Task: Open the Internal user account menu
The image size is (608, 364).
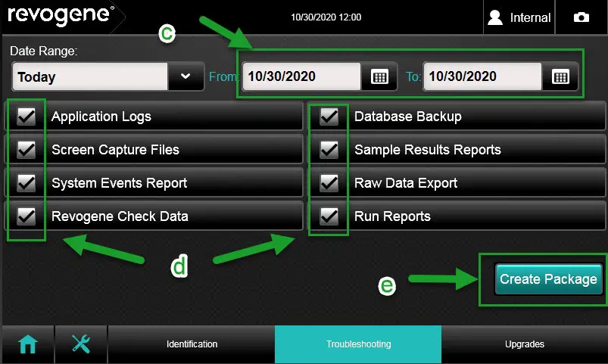Action: point(519,17)
